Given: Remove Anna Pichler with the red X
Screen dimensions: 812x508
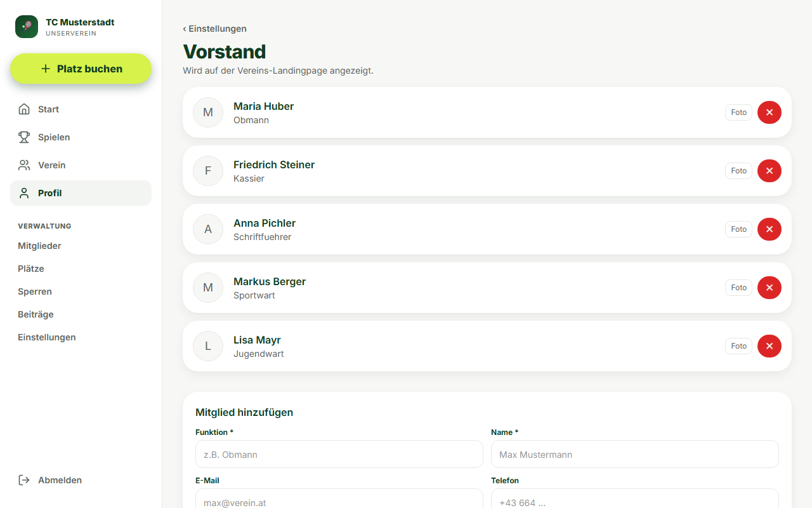Looking at the screenshot, I should 769,229.
